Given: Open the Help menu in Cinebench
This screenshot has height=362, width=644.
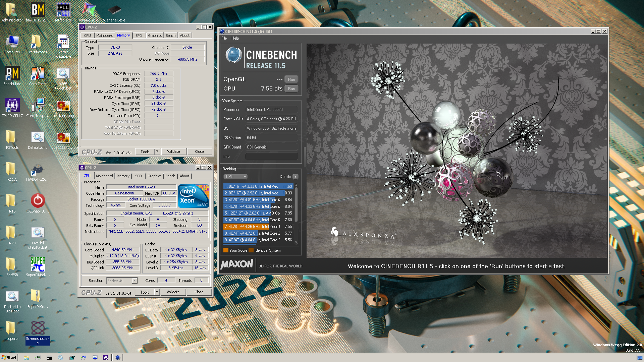Looking at the screenshot, I should (x=235, y=38).
